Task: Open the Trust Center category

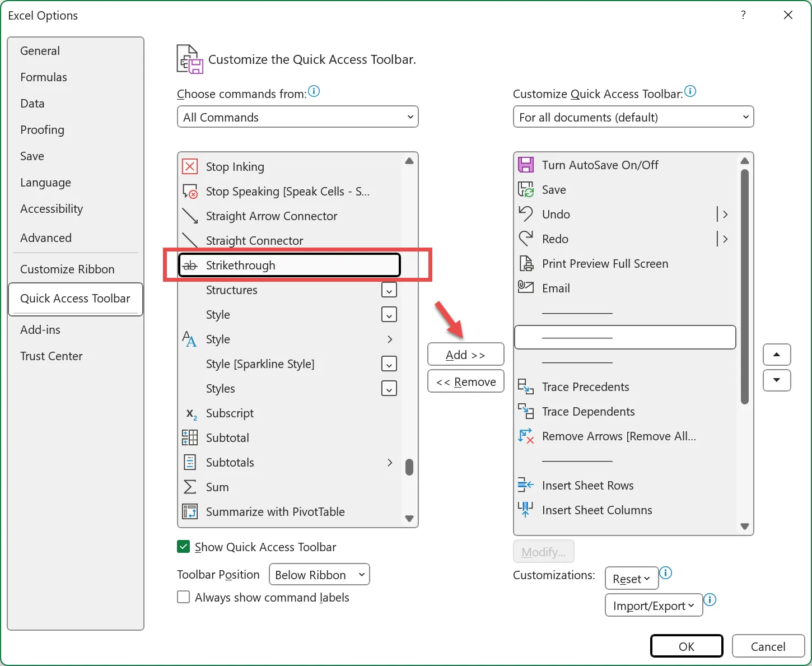Action: click(x=52, y=356)
